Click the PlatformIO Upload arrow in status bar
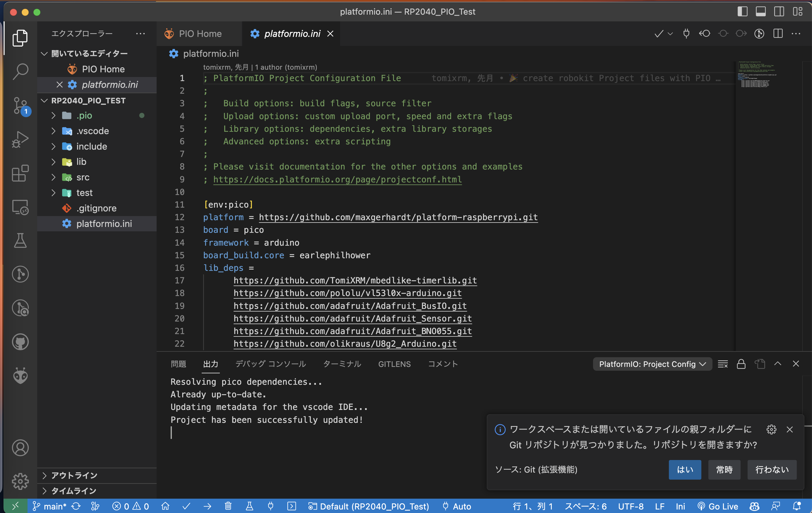The height and width of the screenshot is (513, 812). (x=207, y=506)
